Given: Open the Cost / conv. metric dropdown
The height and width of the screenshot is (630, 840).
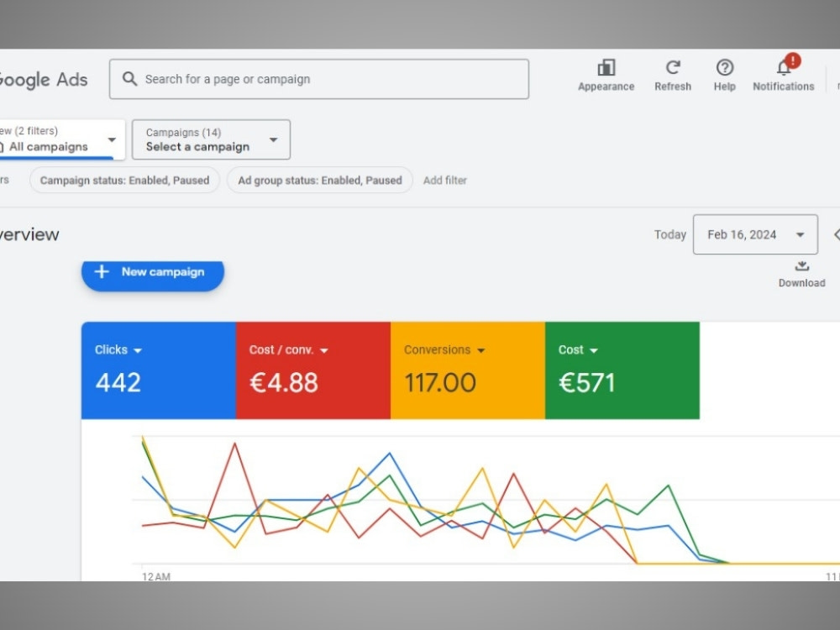Looking at the screenshot, I should [289, 349].
